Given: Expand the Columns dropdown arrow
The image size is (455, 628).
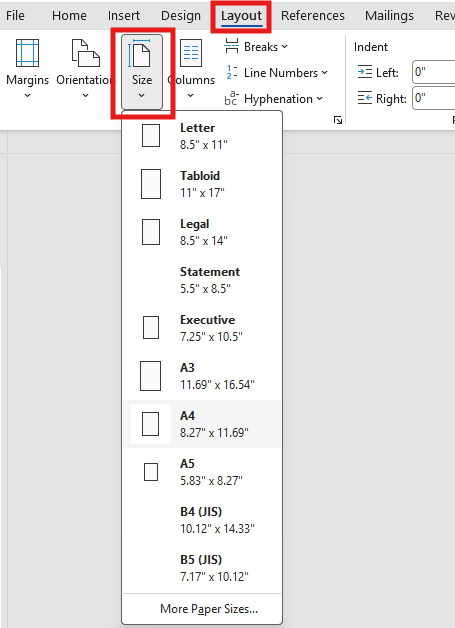Looking at the screenshot, I should tap(191, 95).
